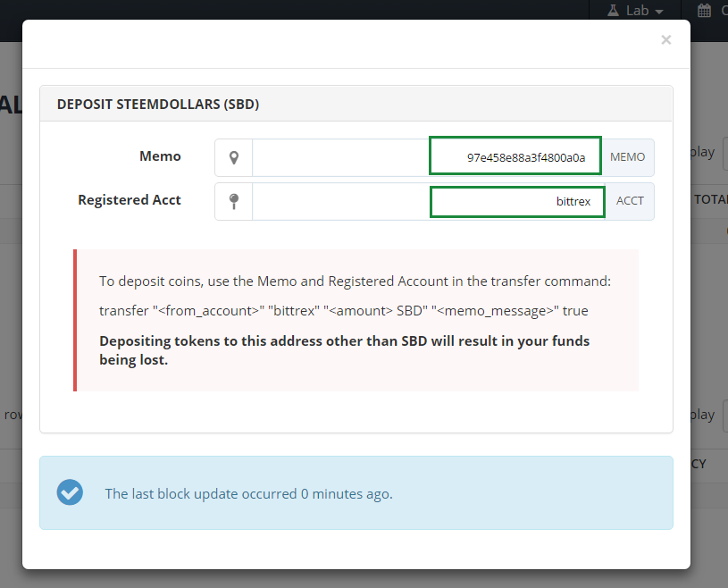Viewport: 728px width, 588px height.
Task: Click the MEMO copy button
Action: (628, 157)
